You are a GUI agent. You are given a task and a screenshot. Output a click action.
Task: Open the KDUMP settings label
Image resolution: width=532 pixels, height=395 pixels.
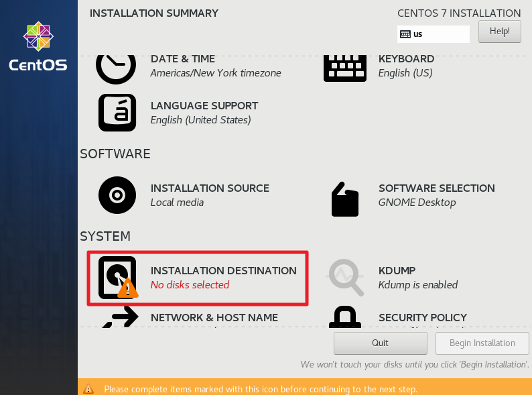click(x=397, y=271)
